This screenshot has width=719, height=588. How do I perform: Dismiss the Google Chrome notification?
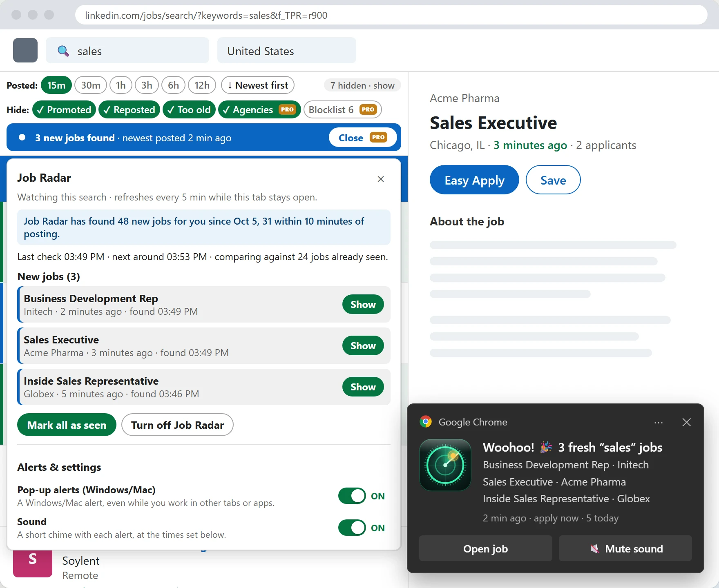point(686,422)
